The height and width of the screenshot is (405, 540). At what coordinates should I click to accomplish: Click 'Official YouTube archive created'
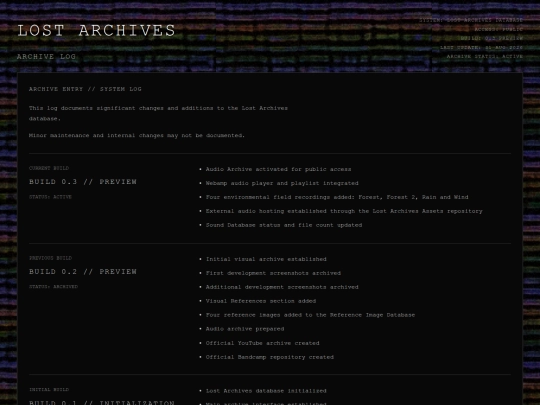262,343
